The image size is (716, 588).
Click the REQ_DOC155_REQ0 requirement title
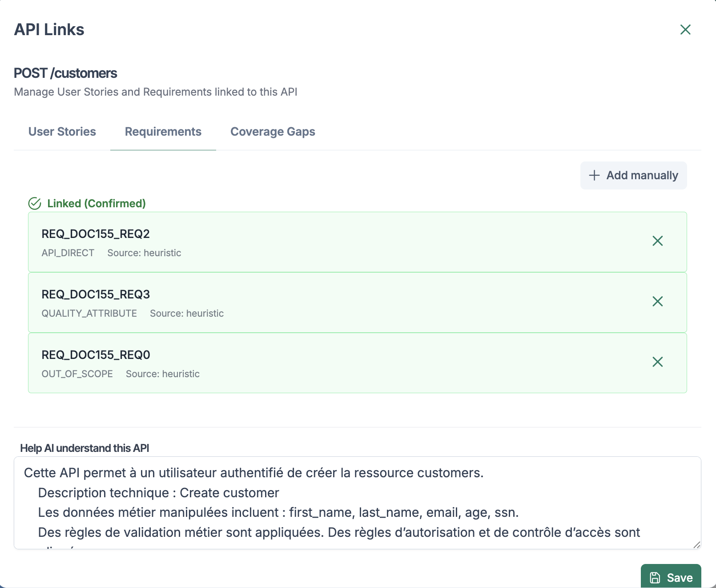[96, 355]
